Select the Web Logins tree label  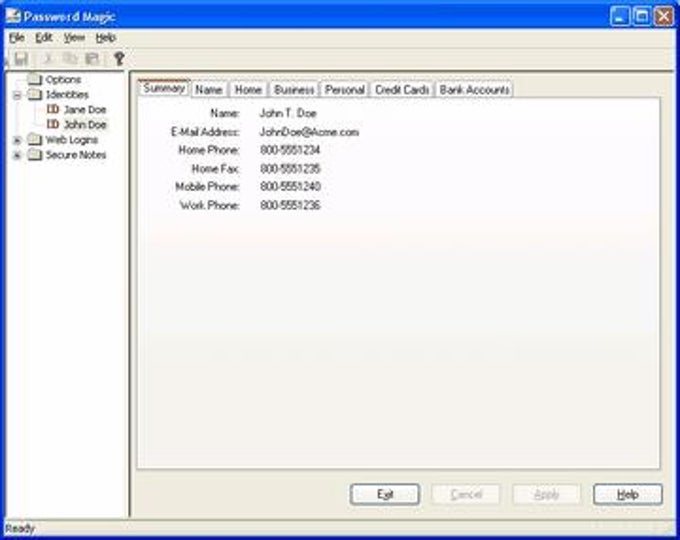(x=72, y=140)
